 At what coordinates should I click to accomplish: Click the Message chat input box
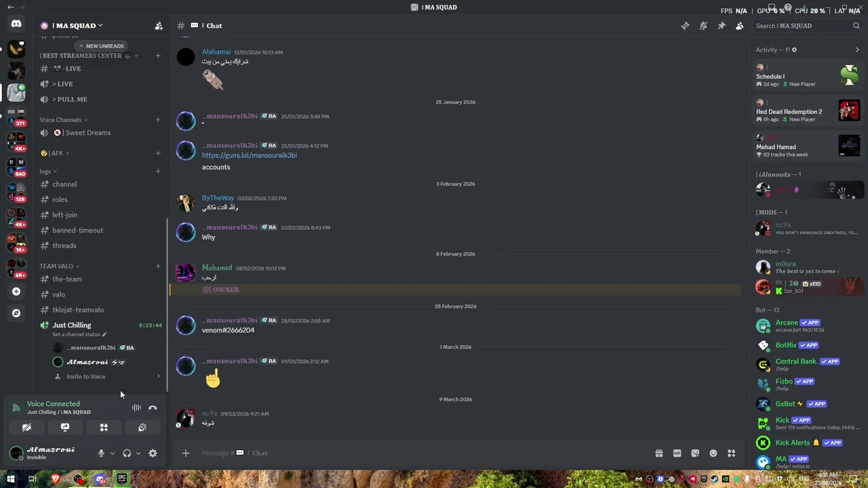[x=420, y=453]
